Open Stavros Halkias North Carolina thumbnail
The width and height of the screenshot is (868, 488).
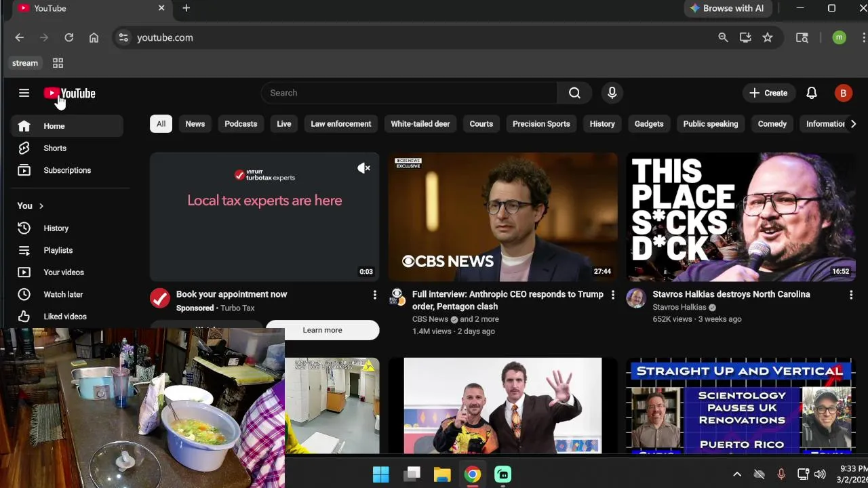(741, 217)
